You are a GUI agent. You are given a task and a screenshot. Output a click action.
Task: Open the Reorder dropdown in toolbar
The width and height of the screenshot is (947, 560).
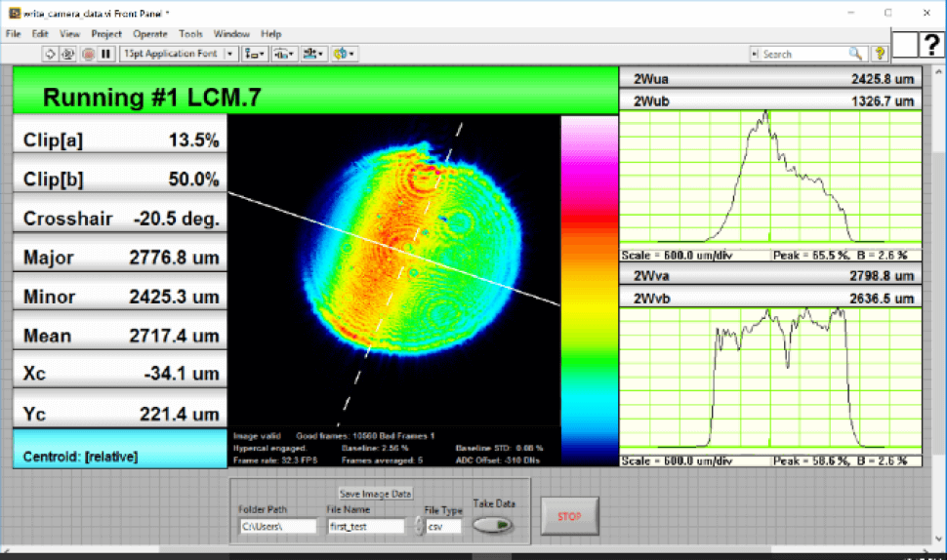pyautogui.click(x=343, y=54)
